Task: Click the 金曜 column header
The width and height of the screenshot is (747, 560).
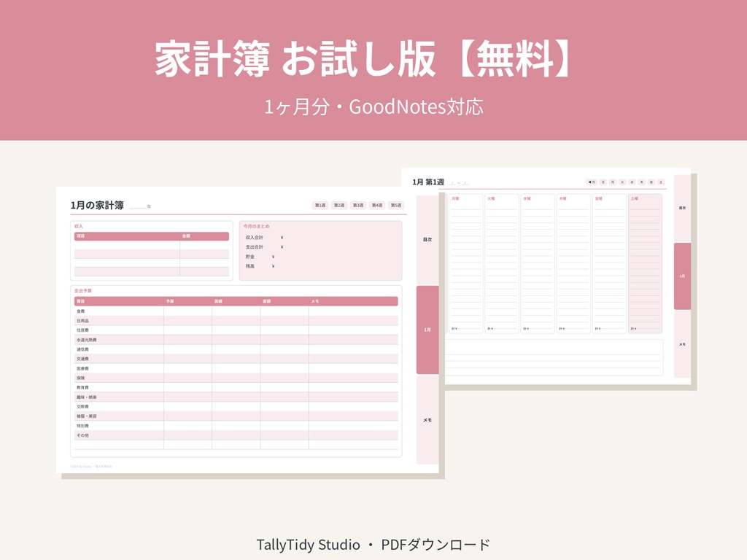Action: point(599,198)
